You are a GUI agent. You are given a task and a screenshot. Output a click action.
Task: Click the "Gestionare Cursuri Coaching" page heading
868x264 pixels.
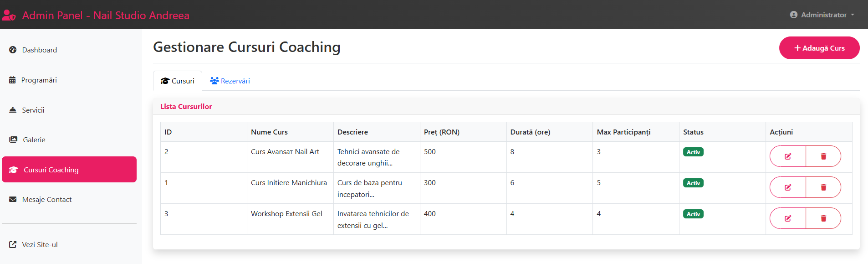(247, 47)
